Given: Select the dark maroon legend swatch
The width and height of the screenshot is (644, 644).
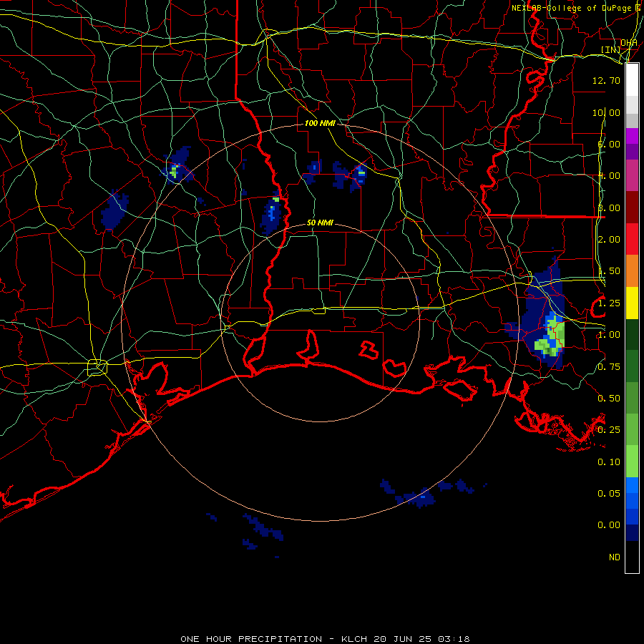Looking at the screenshot, I should point(632,208).
